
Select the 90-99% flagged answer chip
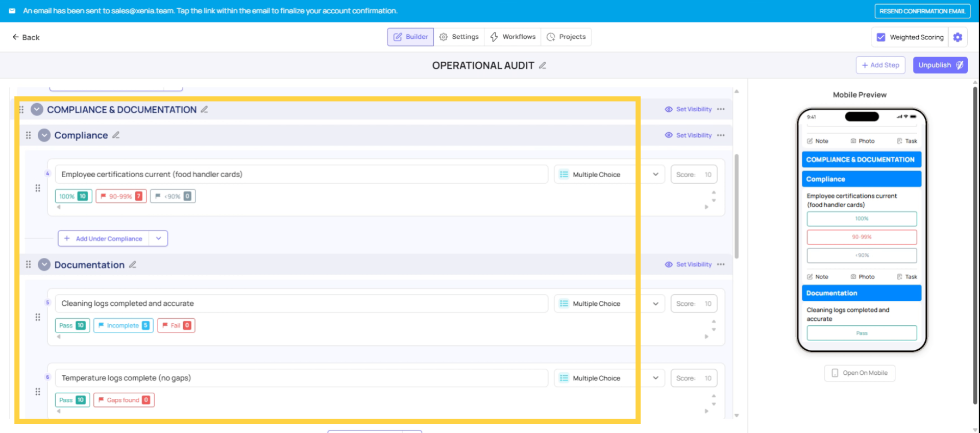(121, 196)
